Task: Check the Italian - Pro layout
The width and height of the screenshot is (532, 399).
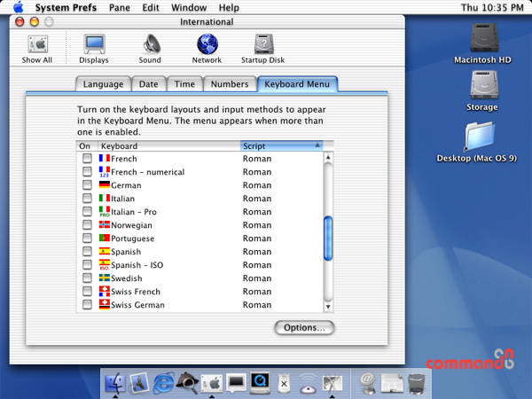Action: (x=87, y=211)
